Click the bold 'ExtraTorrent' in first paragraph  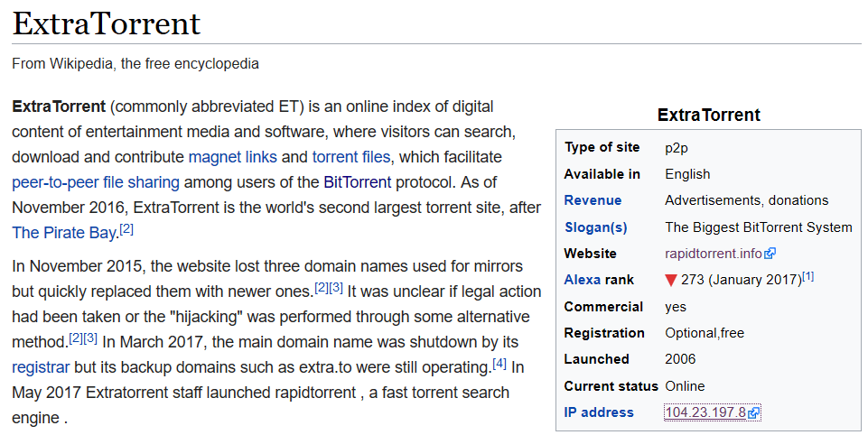pos(59,106)
